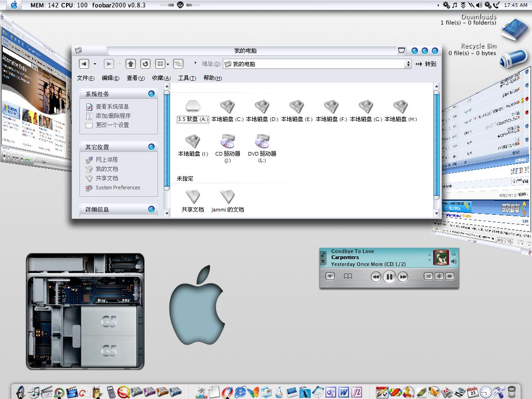Open the player's down-triangle menu button
The width and height of the screenshot is (532, 399).
(x=330, y=276)
